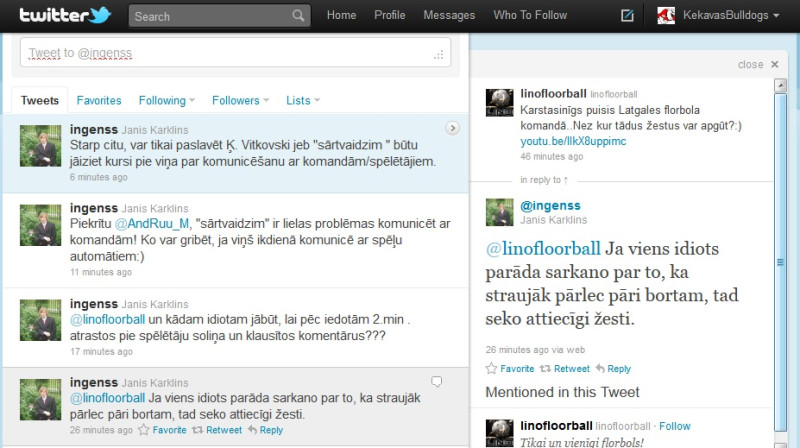
Task: Open Following dropdown tab
Action: pos(166,101)
